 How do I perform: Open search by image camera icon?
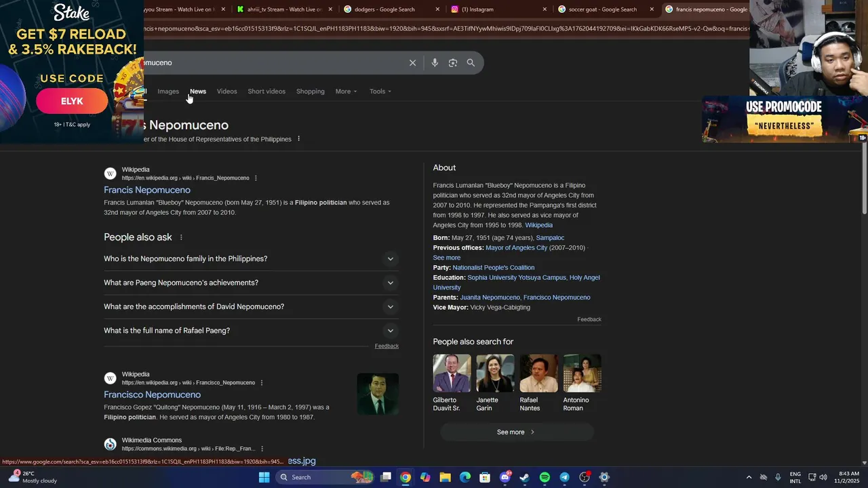pos(453,63)
